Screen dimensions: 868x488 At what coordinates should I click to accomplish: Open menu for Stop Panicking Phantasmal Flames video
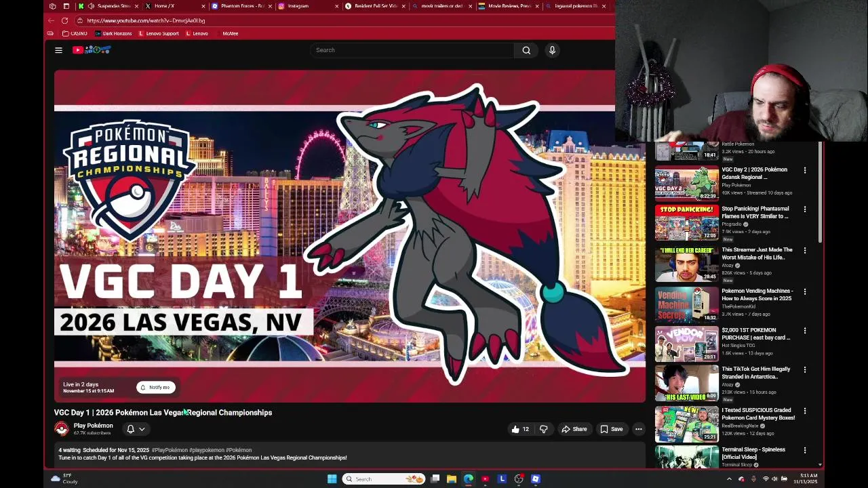coord(805,209)
